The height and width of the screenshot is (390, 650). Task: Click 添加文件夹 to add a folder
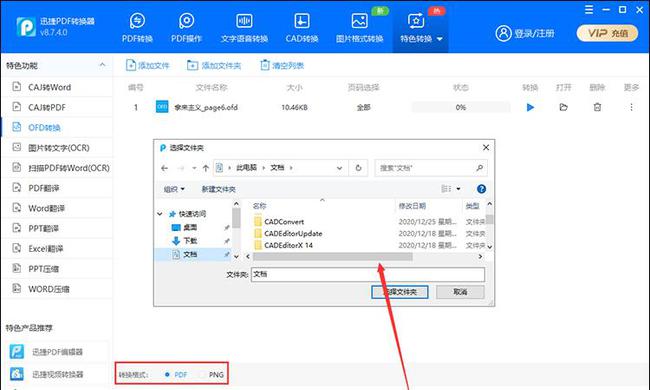pos(214,65)
